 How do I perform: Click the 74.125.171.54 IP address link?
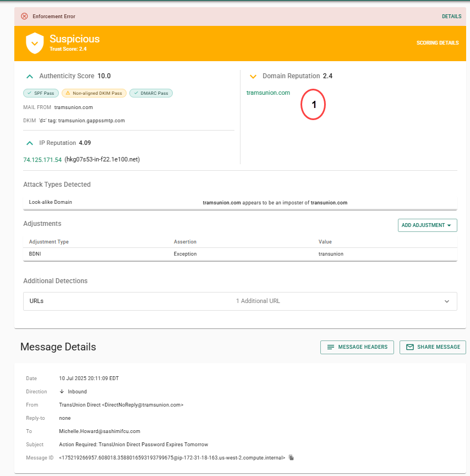pyautogui.click(x=41, y=159)
